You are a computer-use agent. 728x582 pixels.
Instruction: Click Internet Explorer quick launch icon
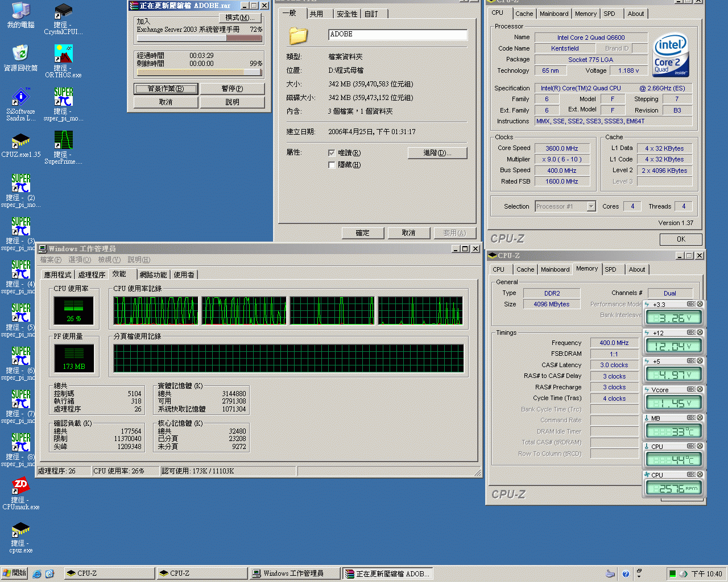[x=37, y=574]
